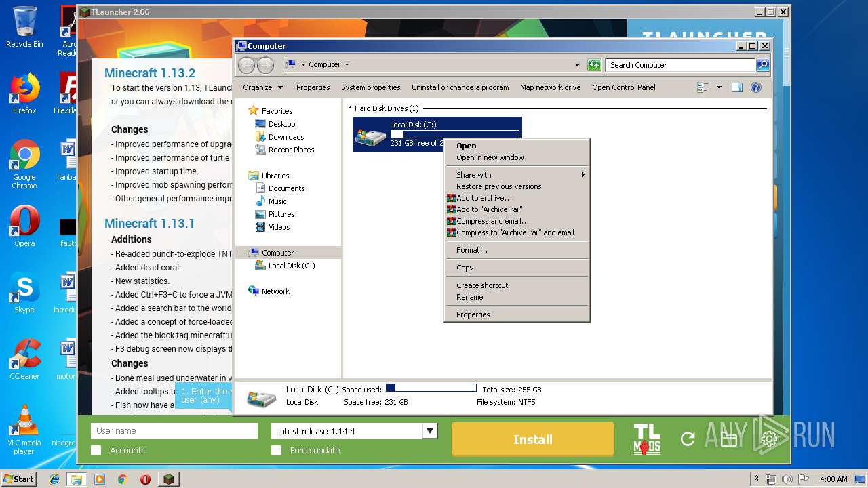868x488 pixels.
Task: Click Map network drive button
Action: point(550,87)
